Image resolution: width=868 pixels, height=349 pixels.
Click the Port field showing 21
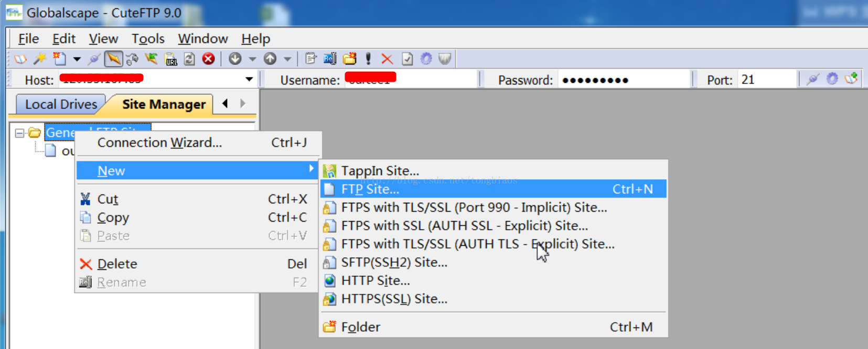(x=767, y=80)
